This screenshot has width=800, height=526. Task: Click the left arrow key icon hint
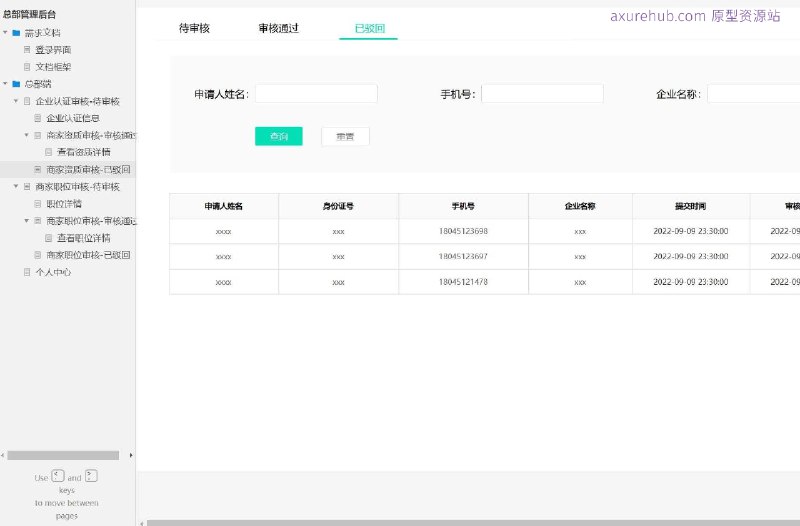58,476
